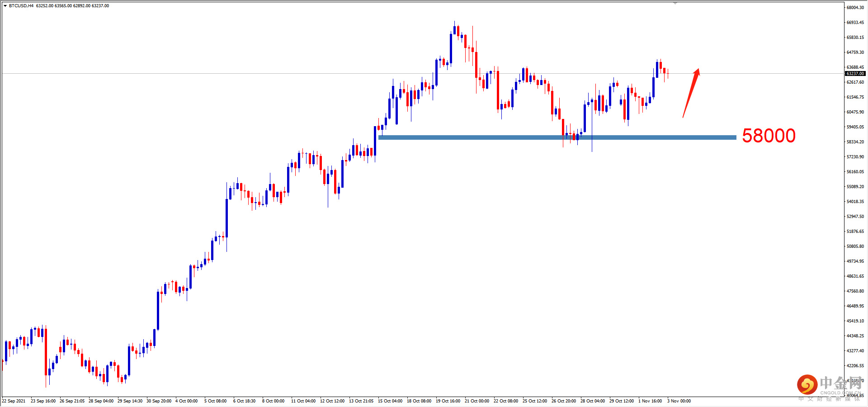Click time axis label 19 Oct 16:00
The height and width of the screenshot is (407, 868).
tap(448, 401)
